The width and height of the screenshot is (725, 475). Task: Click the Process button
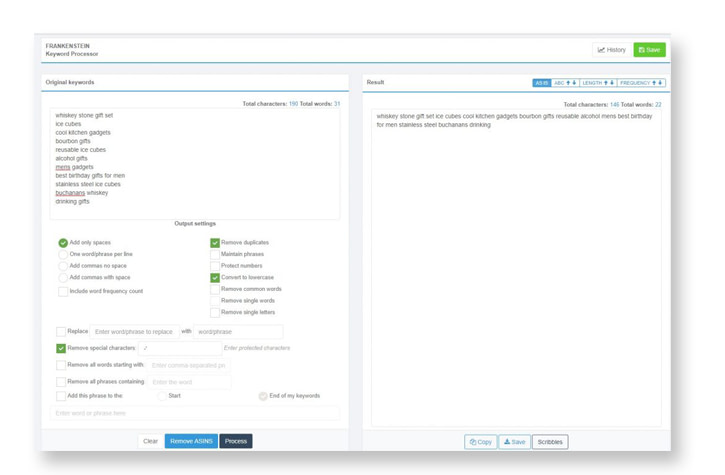click(236, 441)
